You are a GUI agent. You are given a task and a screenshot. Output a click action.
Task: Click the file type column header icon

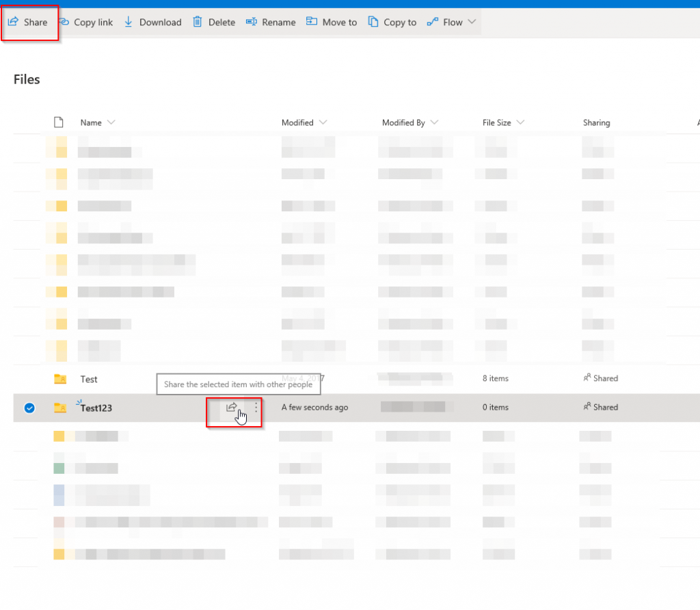click(59, 122)
